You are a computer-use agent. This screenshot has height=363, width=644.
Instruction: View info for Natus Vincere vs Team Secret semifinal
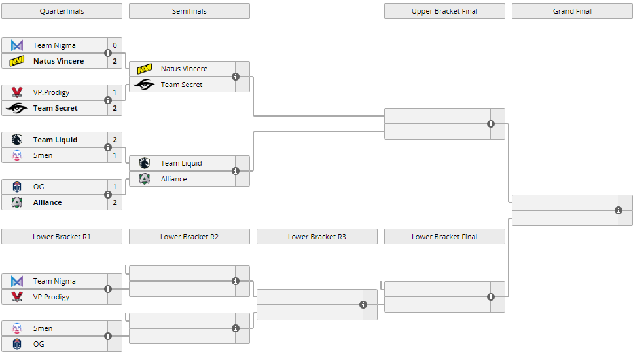pos(236,77)
